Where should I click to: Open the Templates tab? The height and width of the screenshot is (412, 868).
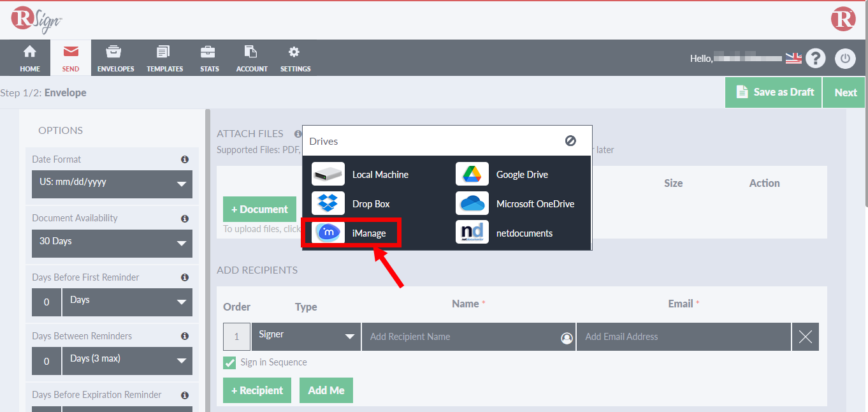164,59
